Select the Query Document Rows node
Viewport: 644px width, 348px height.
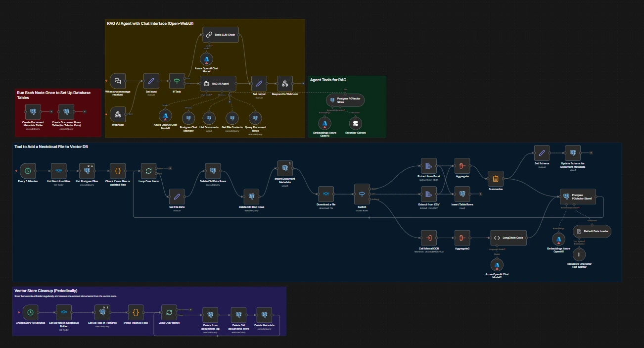(255, 118)
